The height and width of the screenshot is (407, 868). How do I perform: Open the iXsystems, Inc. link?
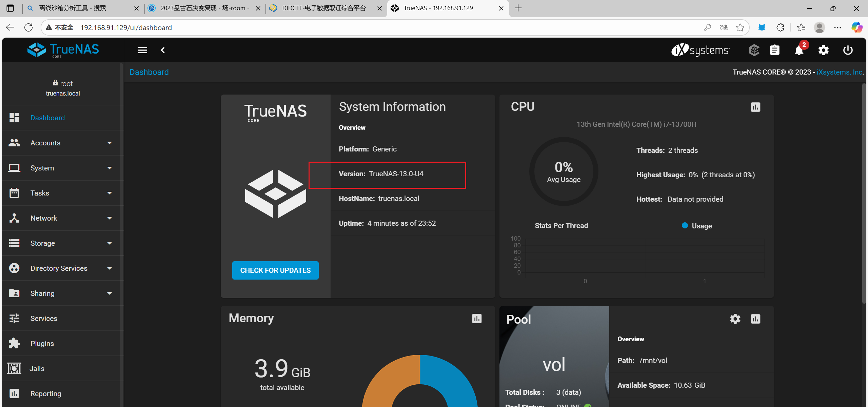coord(840,72)
